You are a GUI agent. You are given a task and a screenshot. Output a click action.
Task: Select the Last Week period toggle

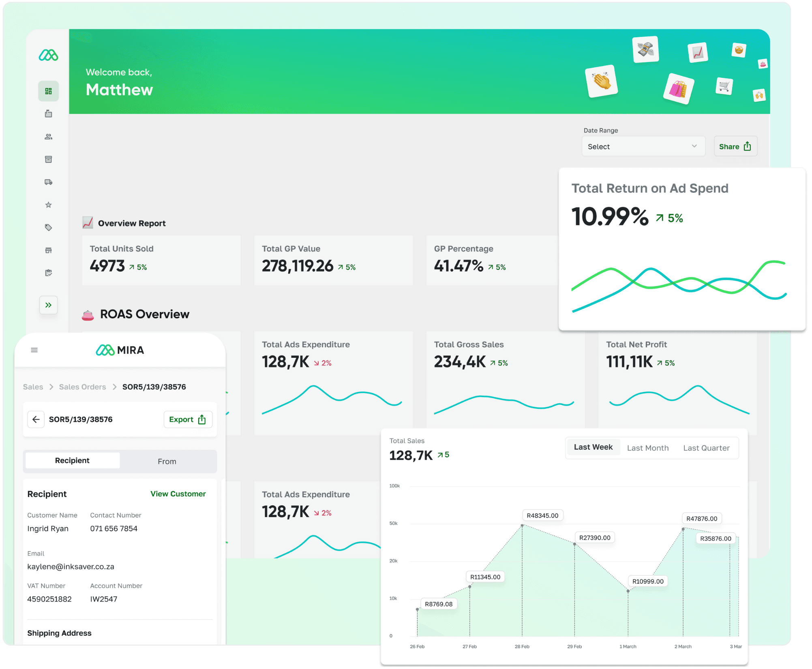click(x=593, y=447)
